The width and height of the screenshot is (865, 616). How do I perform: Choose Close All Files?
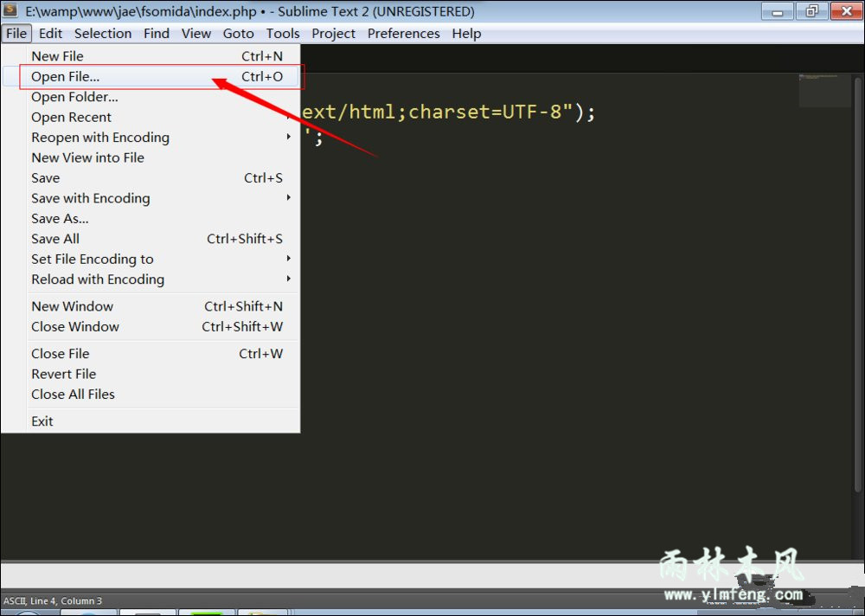[151, 395]
